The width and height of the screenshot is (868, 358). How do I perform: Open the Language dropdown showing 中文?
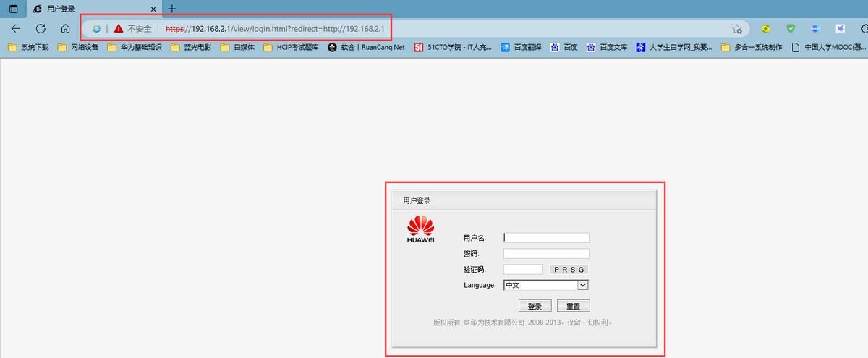tap(546, 285)
